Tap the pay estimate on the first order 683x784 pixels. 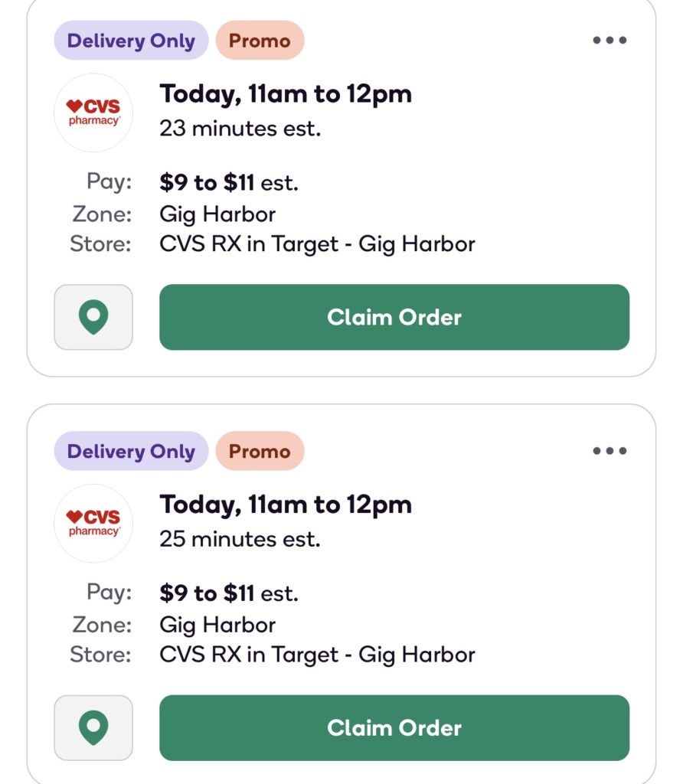tap(229, 182)
